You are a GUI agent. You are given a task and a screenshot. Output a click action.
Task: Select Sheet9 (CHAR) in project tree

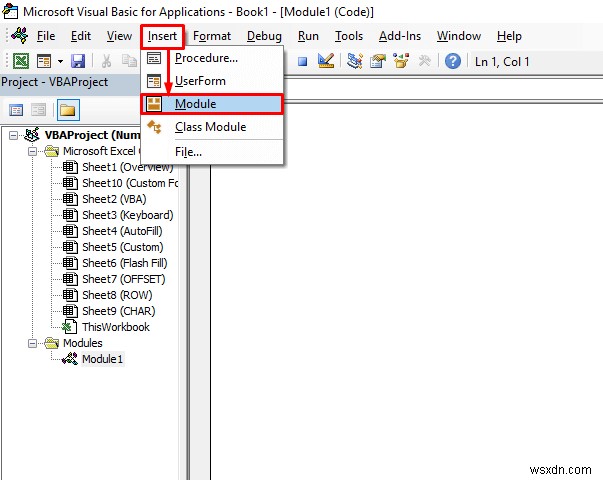pos(119,311)
